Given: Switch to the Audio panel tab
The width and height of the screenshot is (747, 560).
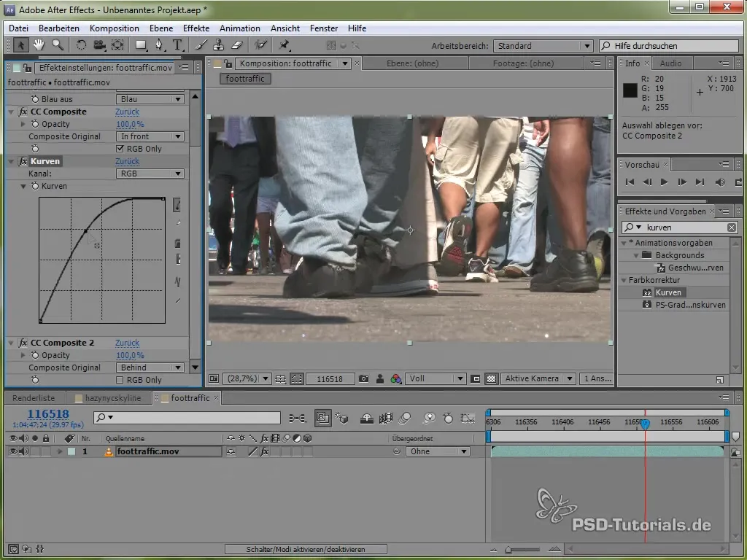Looking at the screenshot, I should tap(670, 63).
